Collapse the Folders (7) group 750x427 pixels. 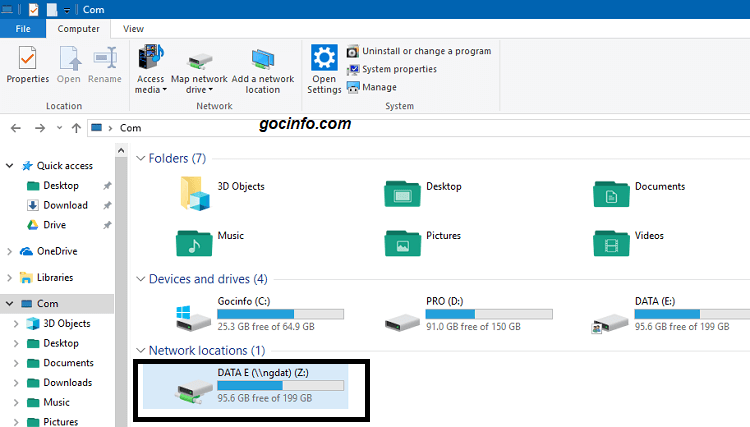[141, 158]
